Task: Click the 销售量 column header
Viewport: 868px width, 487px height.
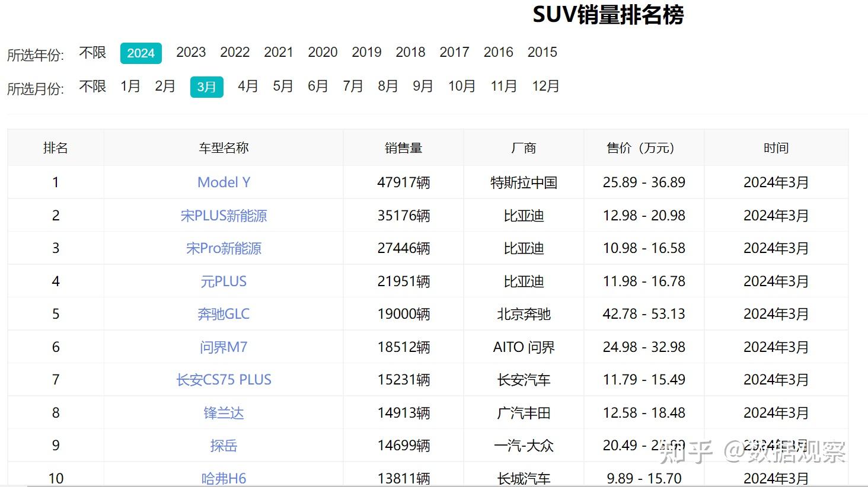Action: click(x=404, y=148)
